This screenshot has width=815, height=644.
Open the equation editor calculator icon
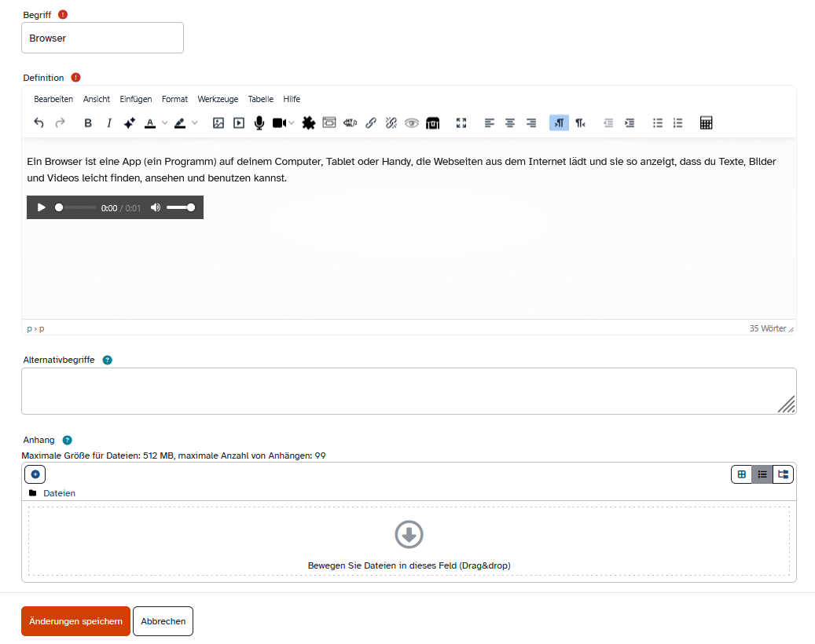(x=706, y=123)
